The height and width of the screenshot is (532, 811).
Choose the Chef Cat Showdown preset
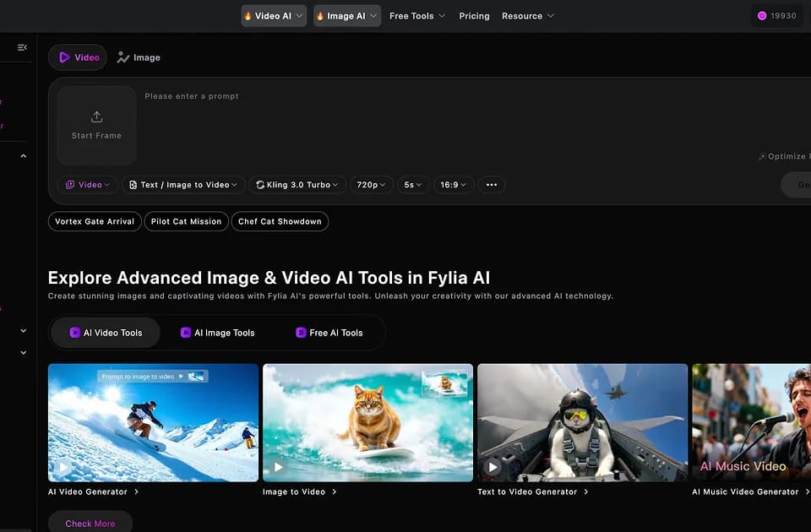280,221
